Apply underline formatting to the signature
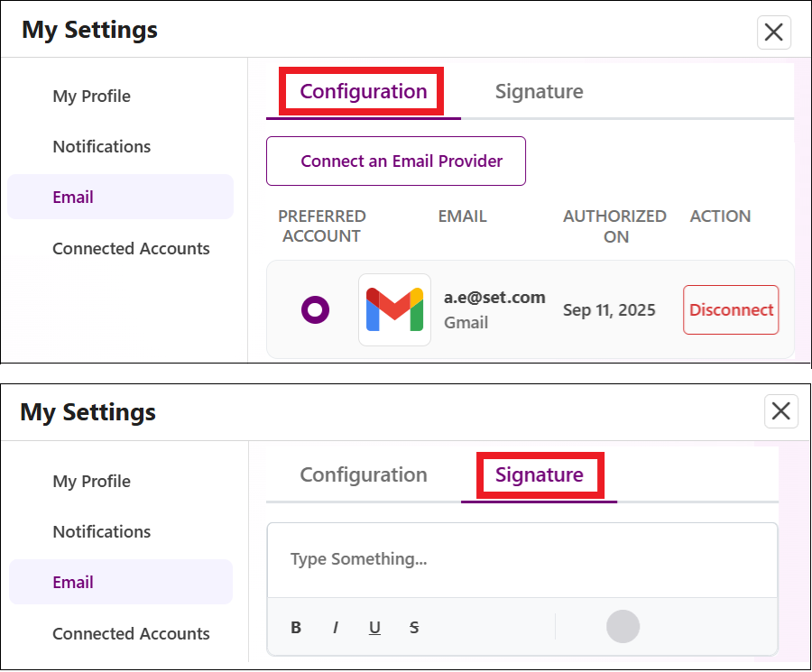This screenshot has width=812, height=672. (x=374, y=627)
